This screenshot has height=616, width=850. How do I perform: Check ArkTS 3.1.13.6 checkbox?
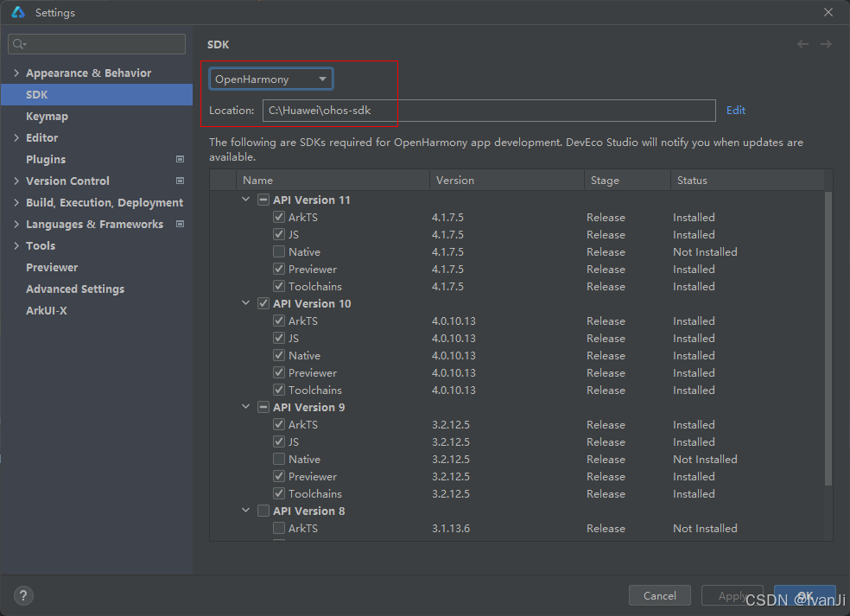pyautogui.click(x=279, y=529)
